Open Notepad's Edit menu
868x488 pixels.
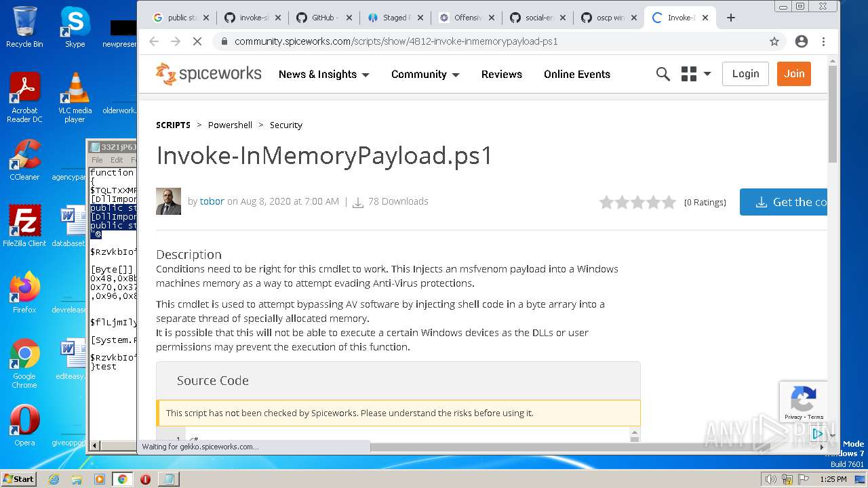[117, 160]
